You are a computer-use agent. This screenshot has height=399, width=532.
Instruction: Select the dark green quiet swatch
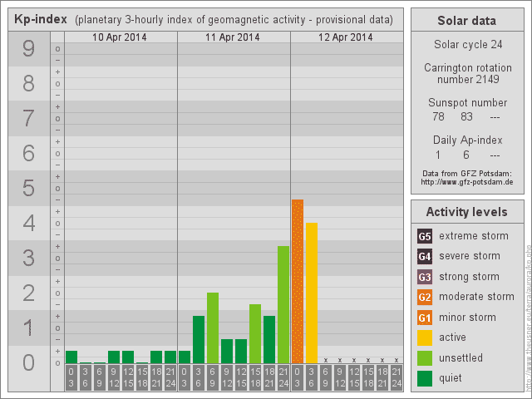click(x=425, y=378)
